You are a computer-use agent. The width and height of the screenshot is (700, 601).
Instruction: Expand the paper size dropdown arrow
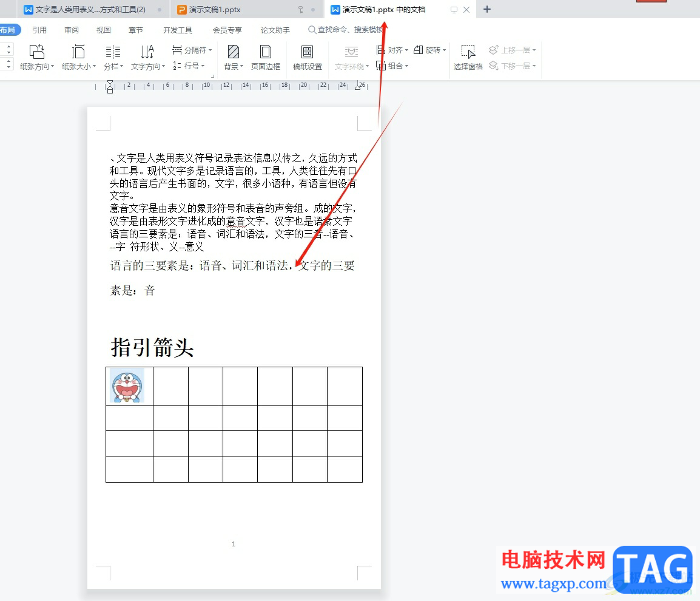(x=94, y=66)
